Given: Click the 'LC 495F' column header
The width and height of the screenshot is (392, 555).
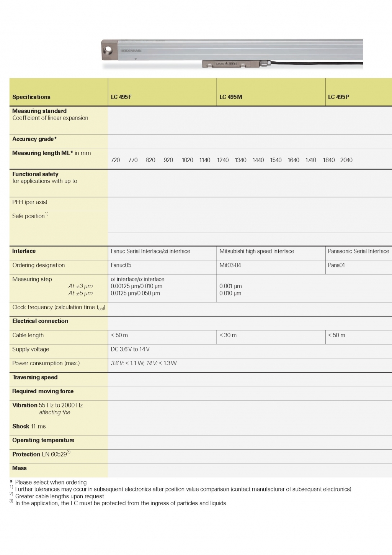Looking at the screenshot, I should [121, 97].
